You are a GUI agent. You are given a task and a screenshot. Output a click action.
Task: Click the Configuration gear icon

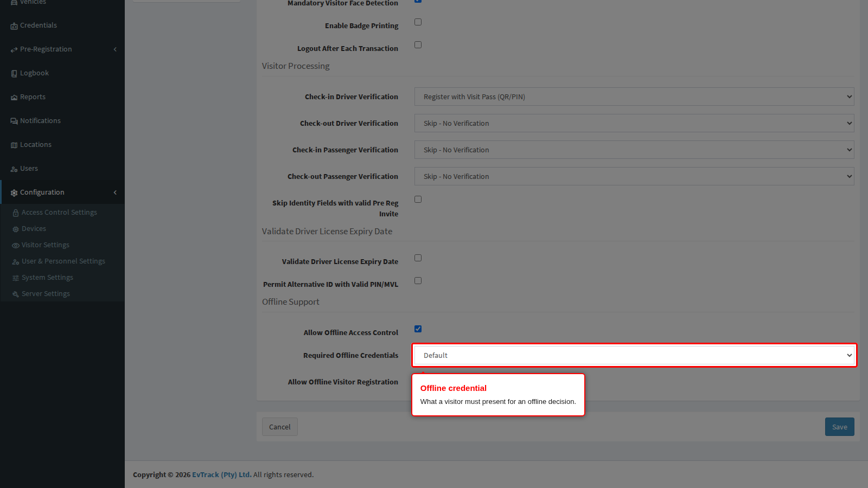pos(14,193)
